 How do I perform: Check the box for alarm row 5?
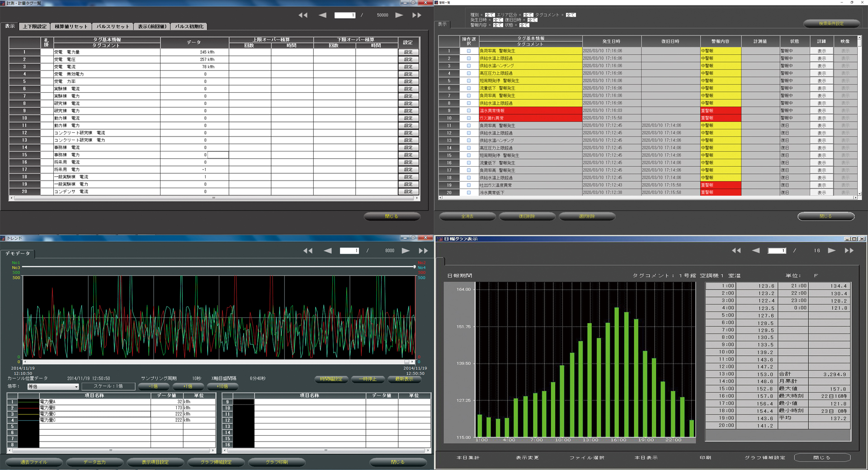(469, 81)
